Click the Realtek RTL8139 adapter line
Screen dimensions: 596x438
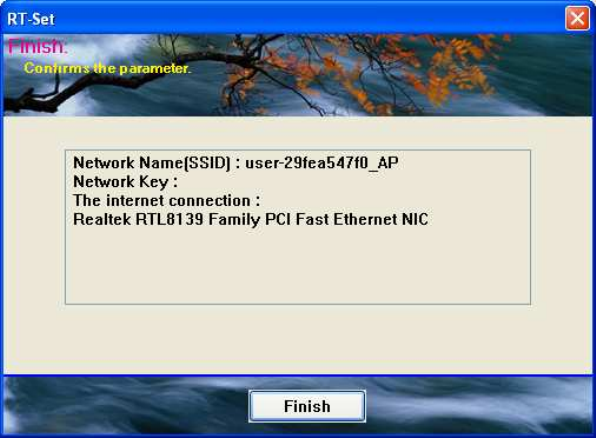[250, 219]
